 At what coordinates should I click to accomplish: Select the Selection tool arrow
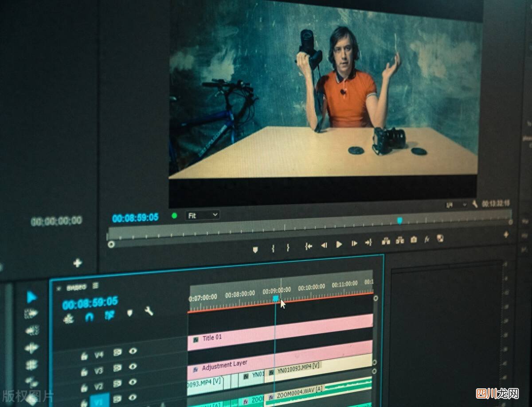[x=31, y=297]
